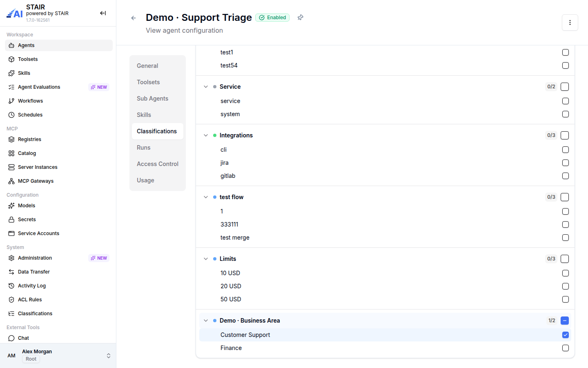588x368 pixels.
Task: Enable the jira classification checkbox
Action: 566,163
